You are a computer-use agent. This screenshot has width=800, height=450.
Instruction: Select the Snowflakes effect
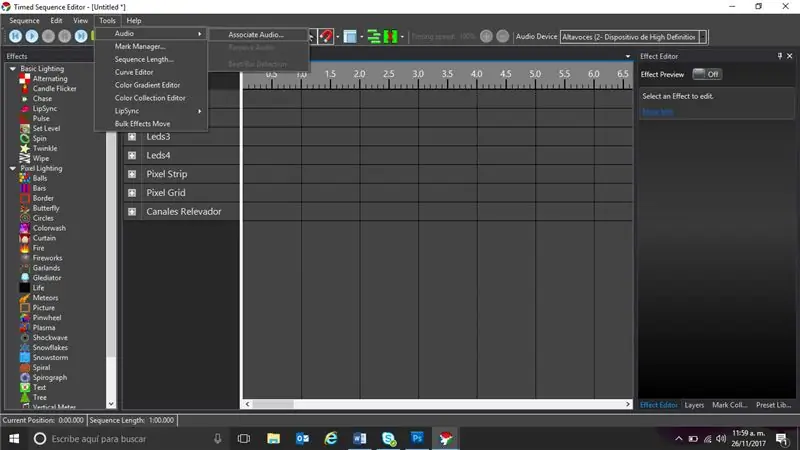tap(50, 347)
